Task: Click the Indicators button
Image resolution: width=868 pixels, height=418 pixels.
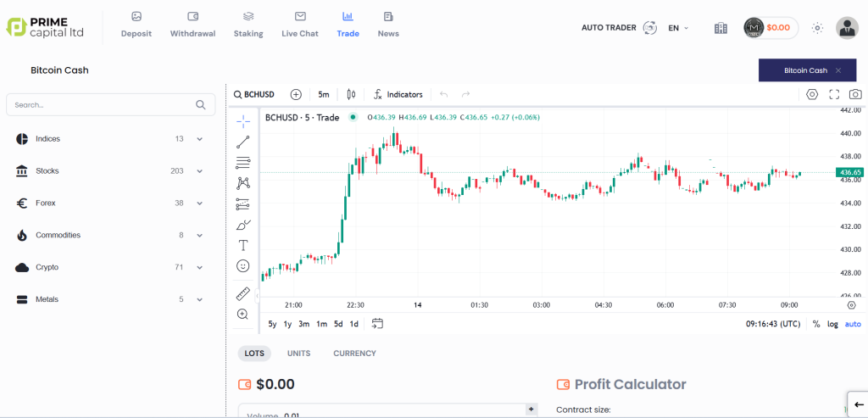Action: click(x=398, y=94)
